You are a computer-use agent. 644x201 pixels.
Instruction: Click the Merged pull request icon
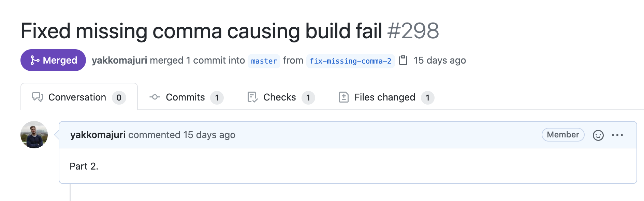coord(34,60)
